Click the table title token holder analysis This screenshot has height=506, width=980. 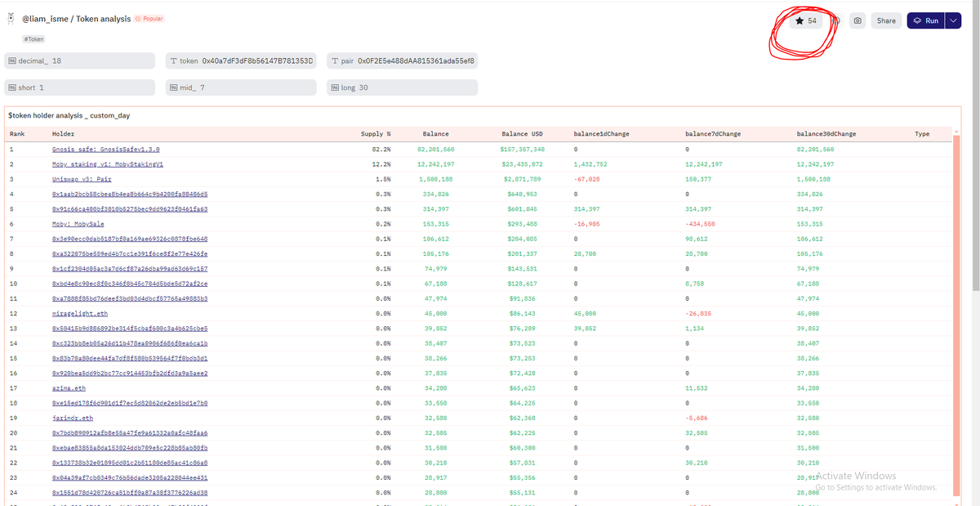point(69,116)
